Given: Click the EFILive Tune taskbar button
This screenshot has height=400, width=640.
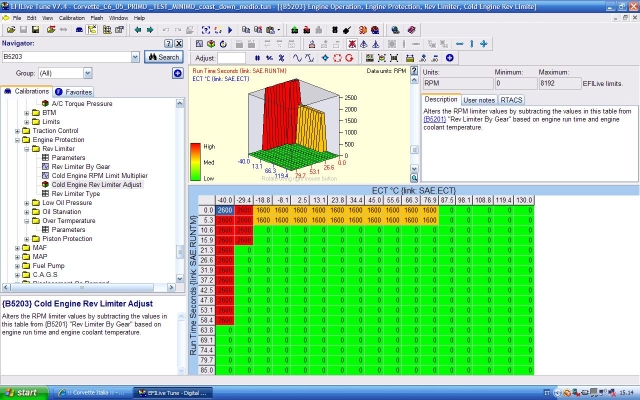Looking at the screenshot, I should click(x=172, y=393).
